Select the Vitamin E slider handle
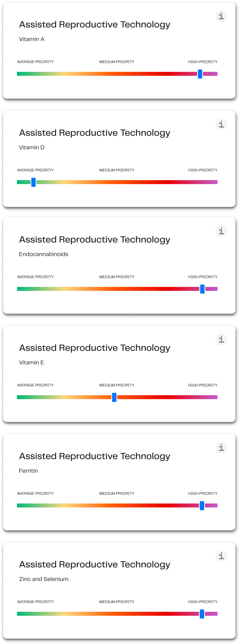240x644 pixels. [x=114, y=397]
